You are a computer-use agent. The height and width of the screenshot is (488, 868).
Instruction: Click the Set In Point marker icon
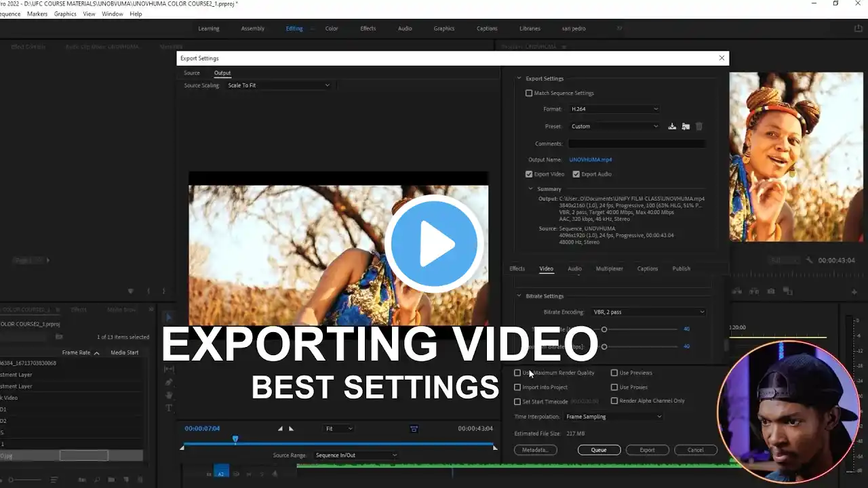tap(280, 428)
